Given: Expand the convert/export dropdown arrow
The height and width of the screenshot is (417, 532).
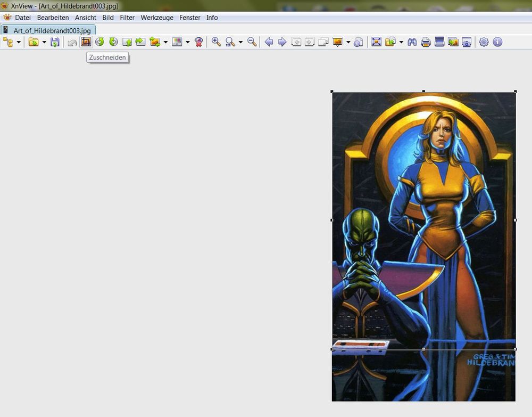Looking at the screenshot, I should pyautogui.click(x=401, y=42).
